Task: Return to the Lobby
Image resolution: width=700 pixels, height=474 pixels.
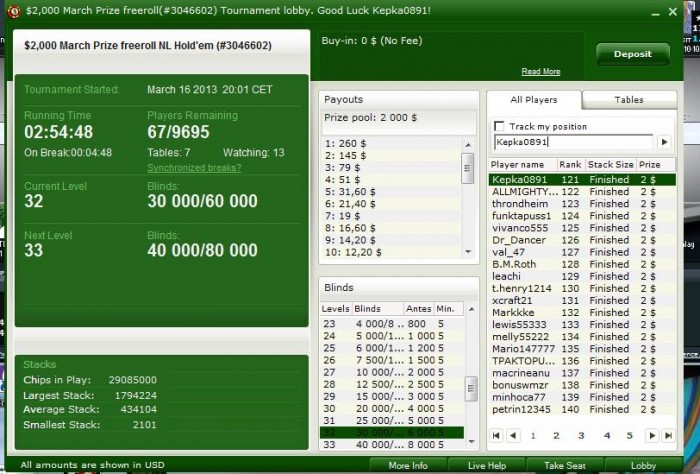Action: (643, 466)
